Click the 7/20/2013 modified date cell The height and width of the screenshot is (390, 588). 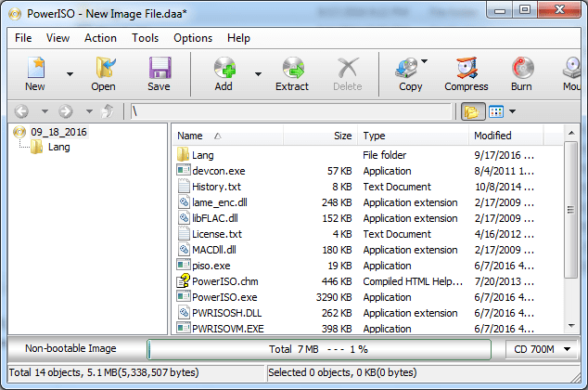[504, 281]
